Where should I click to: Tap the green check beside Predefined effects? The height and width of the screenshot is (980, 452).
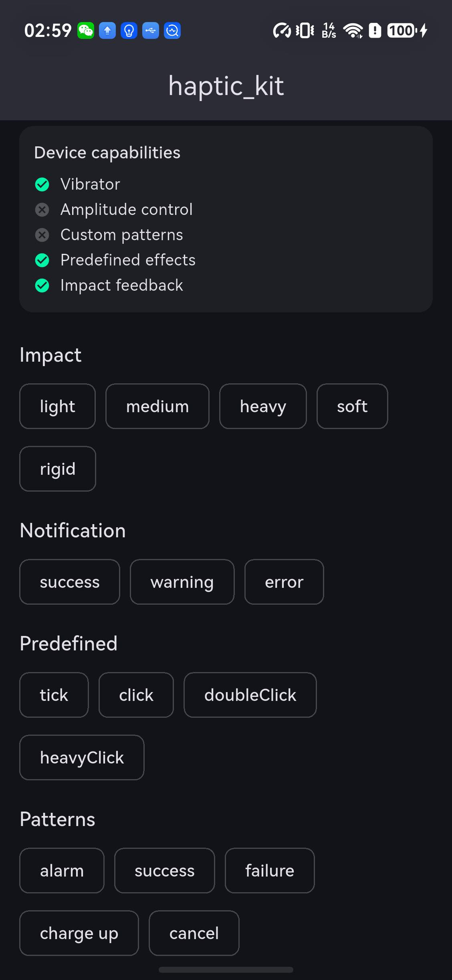(x=42, y=260)
